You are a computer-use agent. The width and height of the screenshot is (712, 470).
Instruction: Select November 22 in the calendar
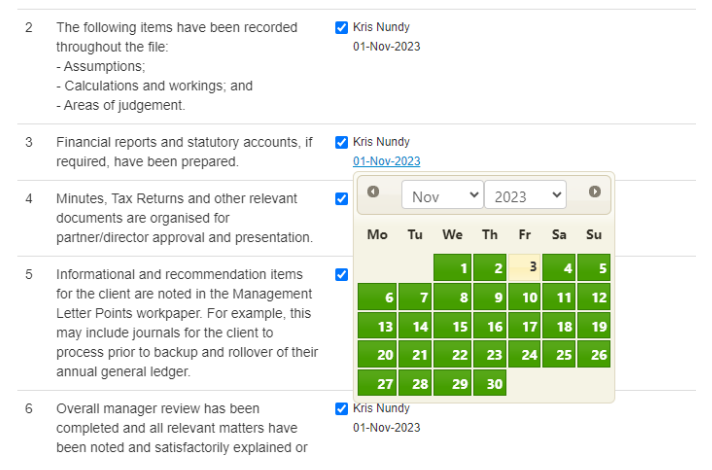[x=452, y=355]
